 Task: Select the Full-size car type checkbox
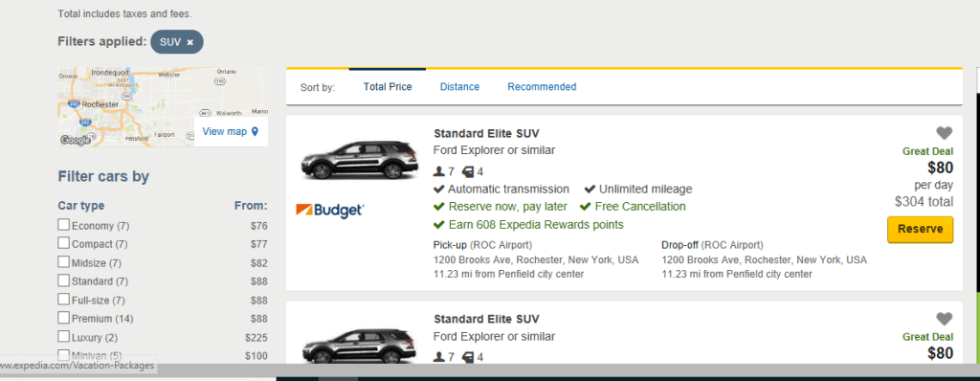(x=64, y=299)
